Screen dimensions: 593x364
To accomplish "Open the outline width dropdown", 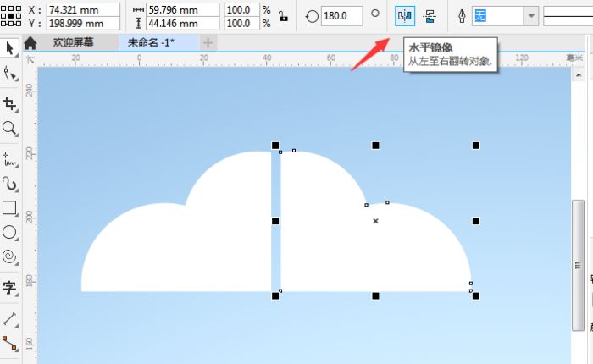I will click(530, 16).
